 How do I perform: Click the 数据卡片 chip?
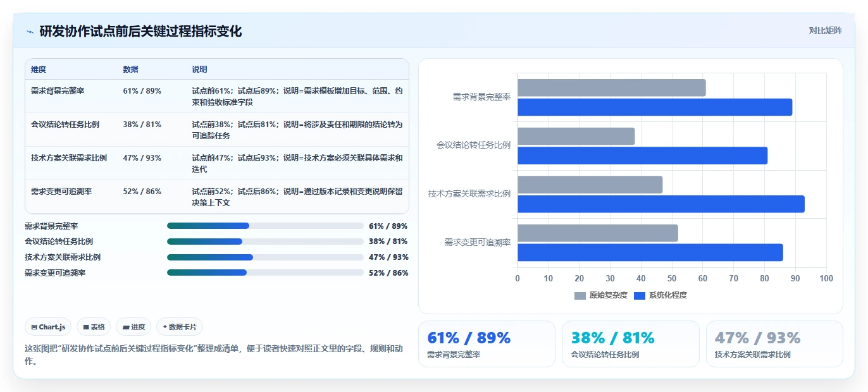[180, 327]
